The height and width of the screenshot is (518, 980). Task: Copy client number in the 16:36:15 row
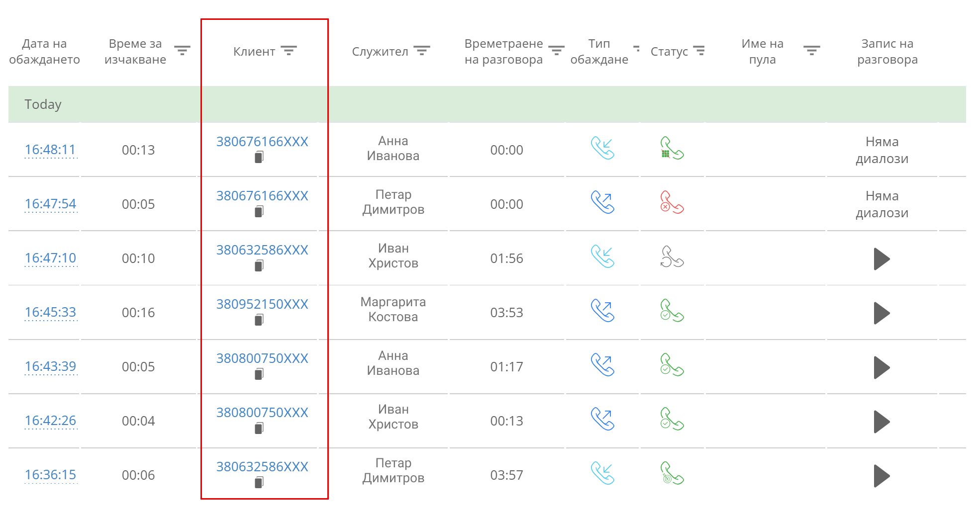point(259,483)
